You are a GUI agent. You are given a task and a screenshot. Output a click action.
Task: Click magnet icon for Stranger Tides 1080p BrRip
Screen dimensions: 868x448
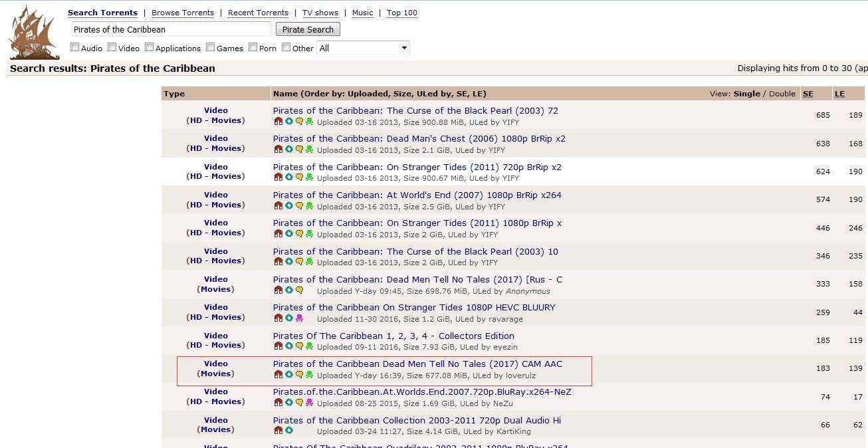278,234
